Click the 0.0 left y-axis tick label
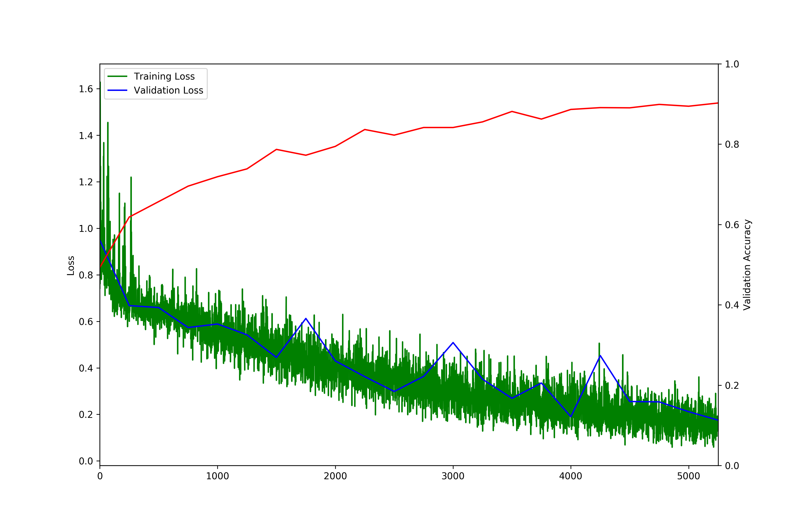 coord(86,461)
